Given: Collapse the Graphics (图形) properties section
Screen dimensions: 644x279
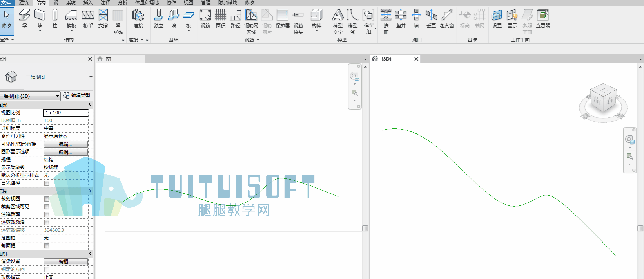Looking at the screenshot, I should tap(89, 105).
